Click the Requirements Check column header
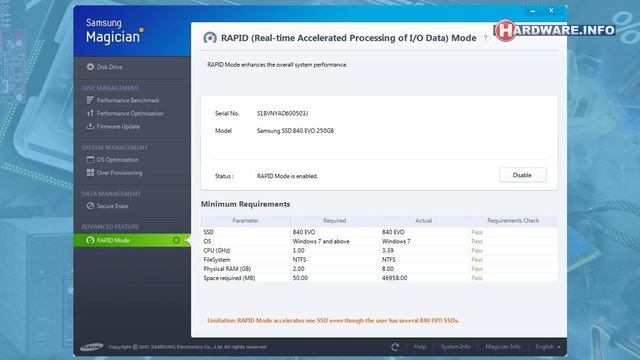This screenshot has height=360, width=640. point(513,221)
